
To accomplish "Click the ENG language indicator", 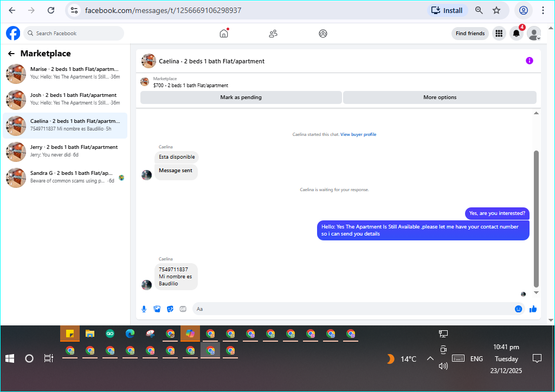I will click(x=476, y=358).
